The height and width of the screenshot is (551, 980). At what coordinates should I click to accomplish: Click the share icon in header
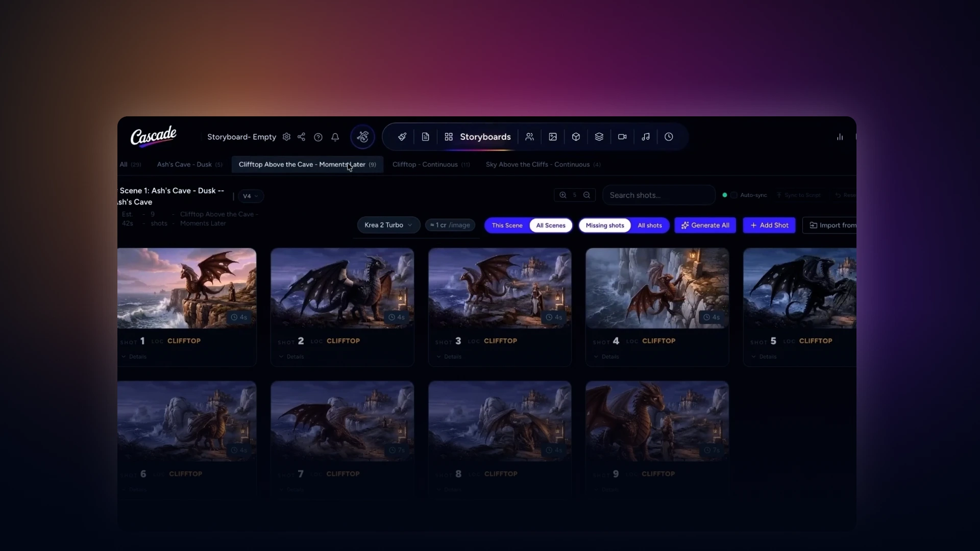pyautogui.click(x=301, y=137)
